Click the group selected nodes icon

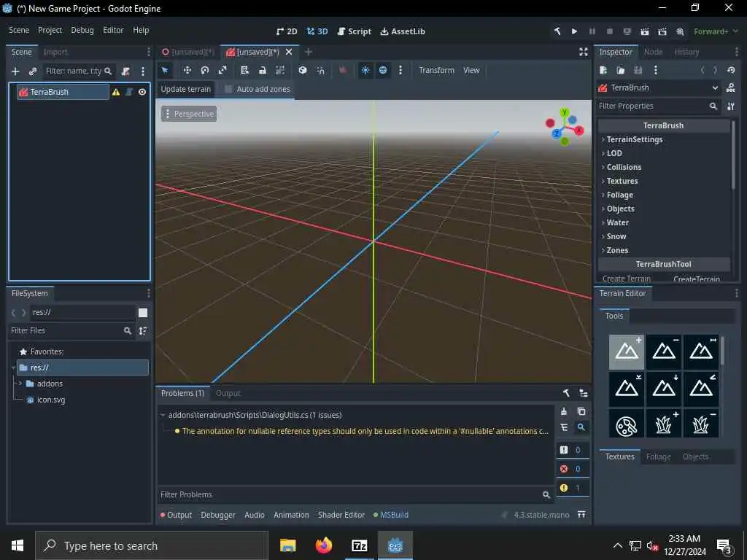pos(280,71)
